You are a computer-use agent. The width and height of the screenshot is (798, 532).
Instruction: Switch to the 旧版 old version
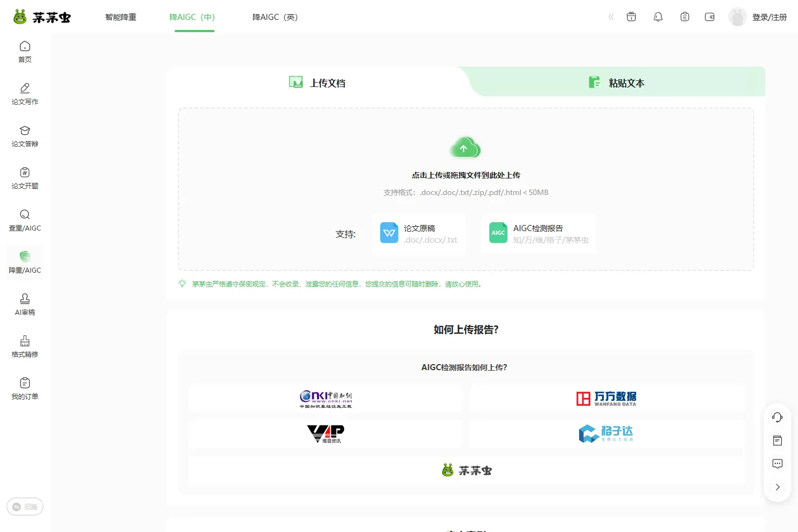tap(25, 507)
